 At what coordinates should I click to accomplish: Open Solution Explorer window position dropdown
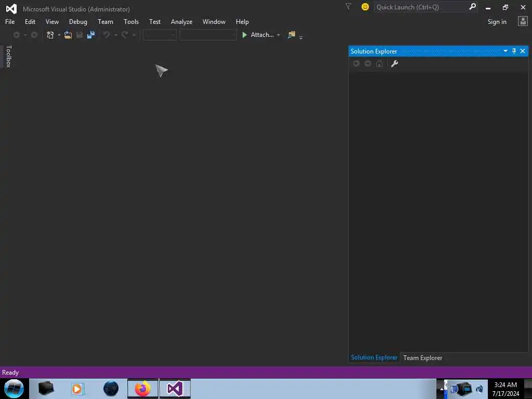(505, 51)
